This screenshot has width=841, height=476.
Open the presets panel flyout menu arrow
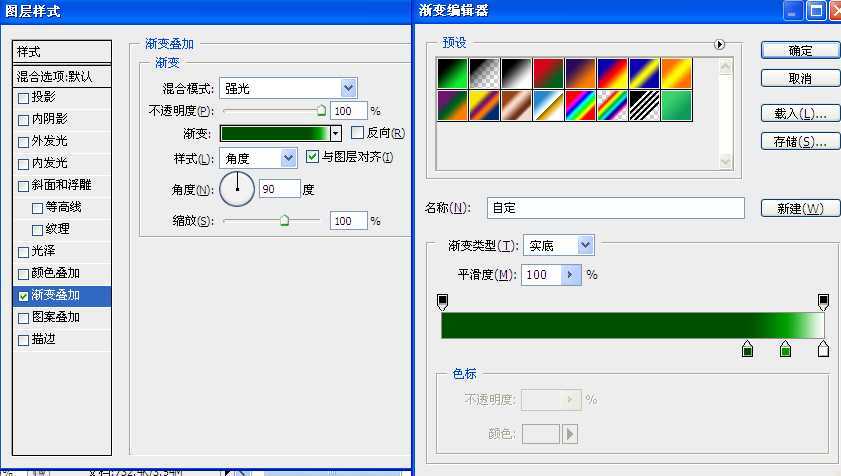click(719, 44)
